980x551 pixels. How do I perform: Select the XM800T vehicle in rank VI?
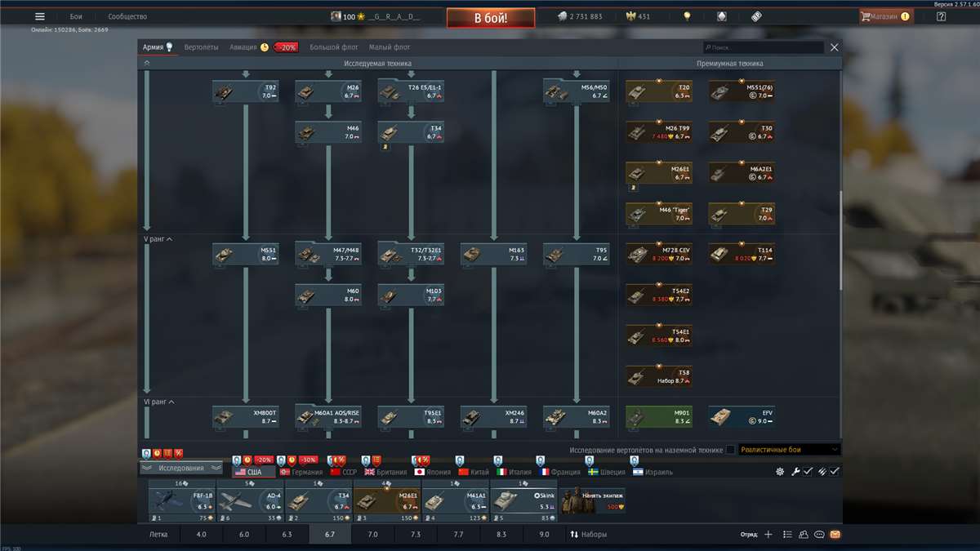pos(245,417)
